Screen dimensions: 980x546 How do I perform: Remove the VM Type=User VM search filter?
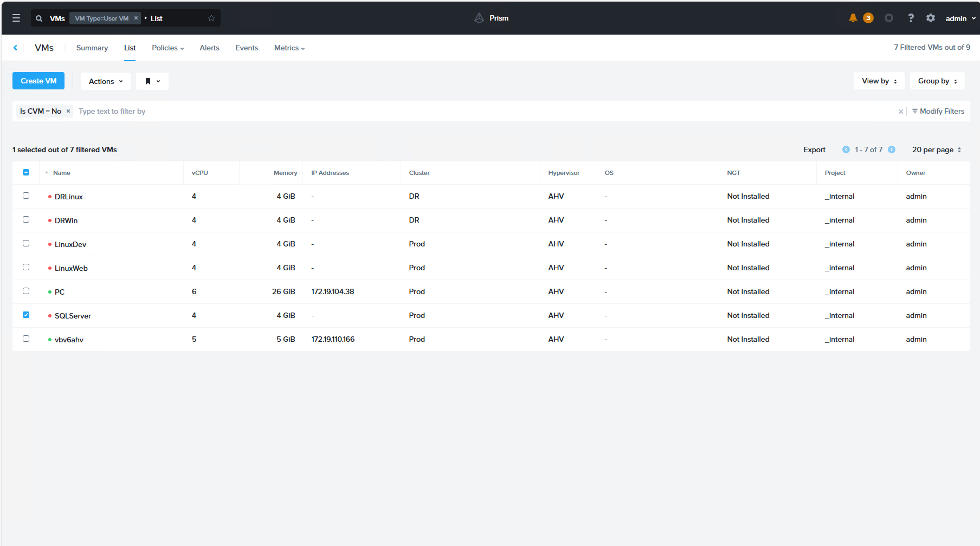[x=136, y=18]
